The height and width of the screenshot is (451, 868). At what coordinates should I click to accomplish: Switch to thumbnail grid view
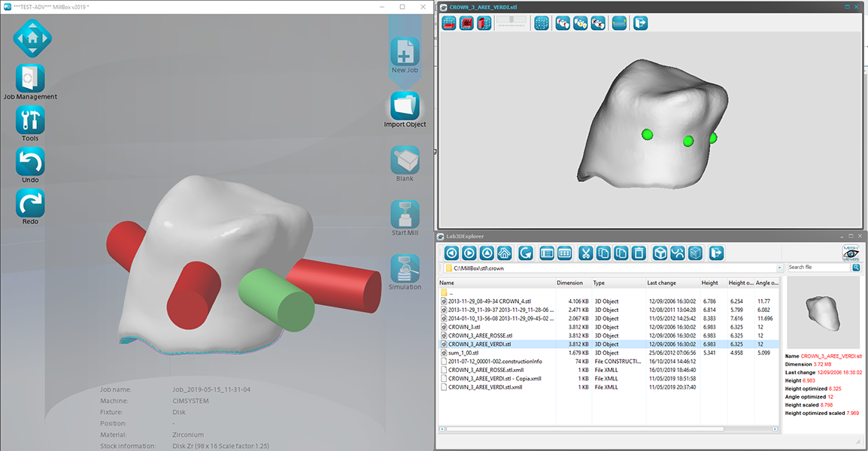click(565, 253)
